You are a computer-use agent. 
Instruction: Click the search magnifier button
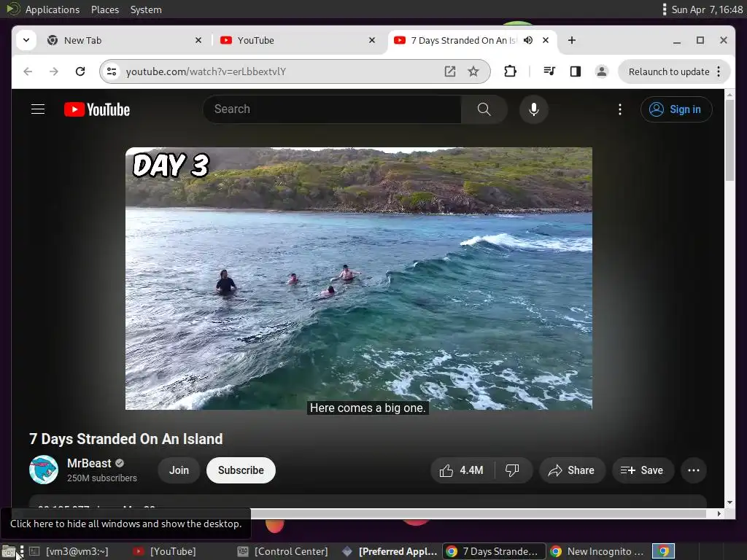pos(484,109)
